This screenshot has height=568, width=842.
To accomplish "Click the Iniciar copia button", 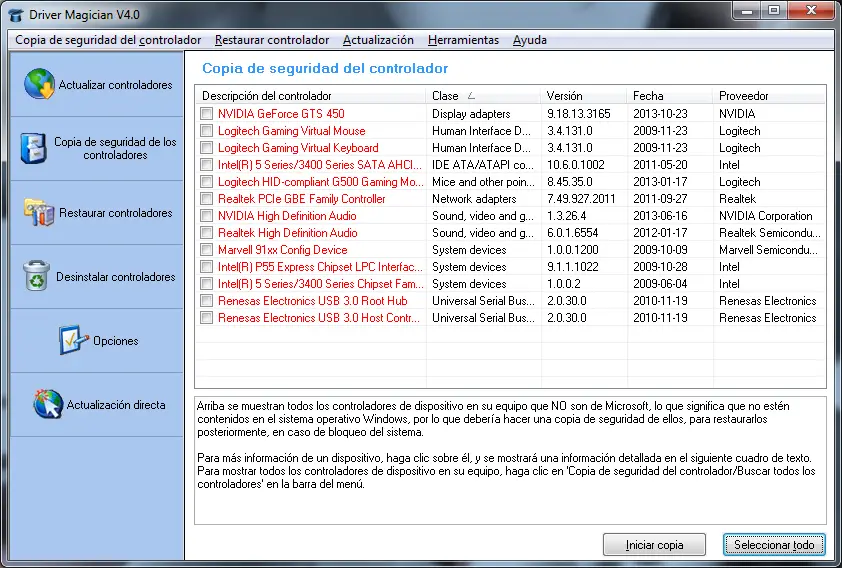I will click(654, 544).
